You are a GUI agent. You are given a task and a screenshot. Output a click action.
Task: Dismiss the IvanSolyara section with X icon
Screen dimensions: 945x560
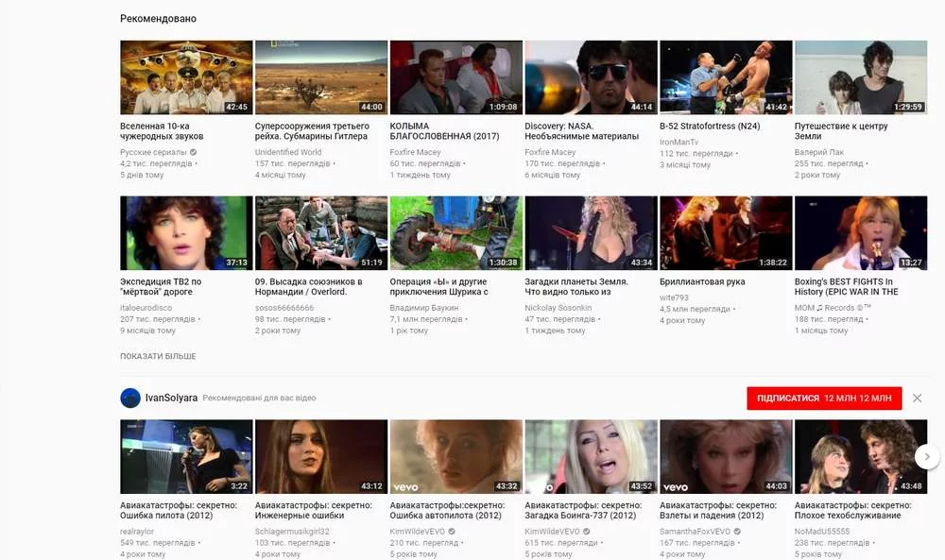tap(917, 398)
